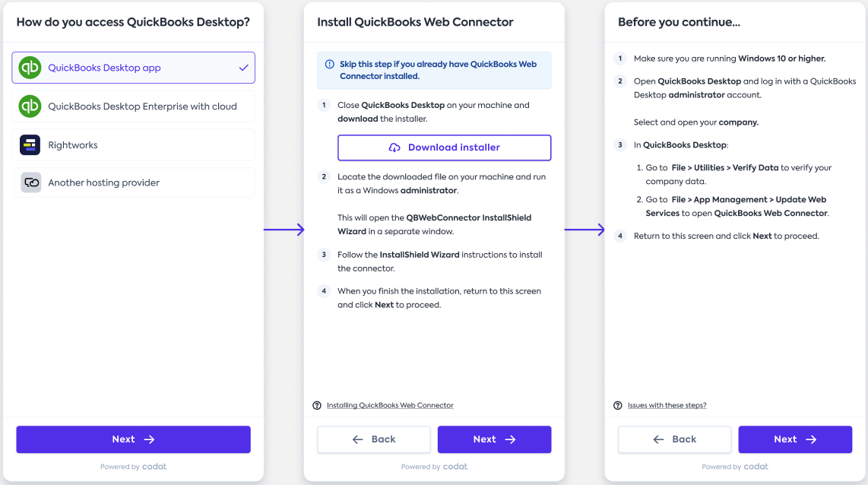Click the checkmark on QuickBooks Desktop app
Image resolution: width=868 pixels, height=485 pixels.
243,68
